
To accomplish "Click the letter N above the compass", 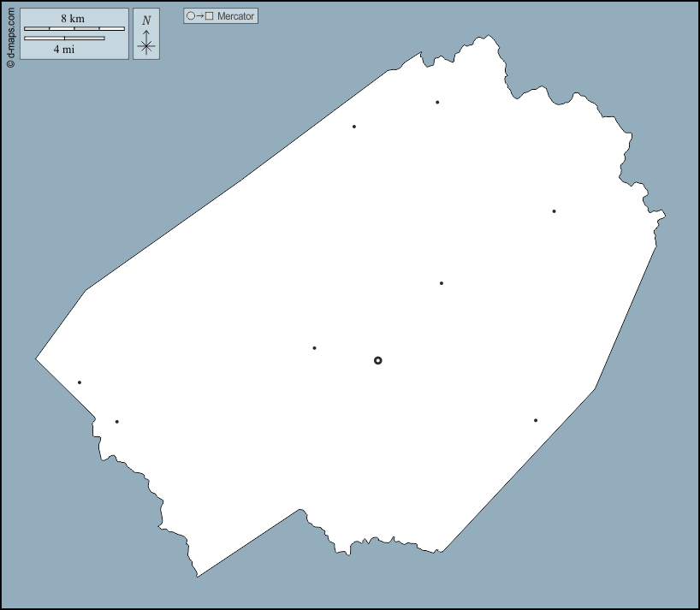I will [x=146, y=21].
